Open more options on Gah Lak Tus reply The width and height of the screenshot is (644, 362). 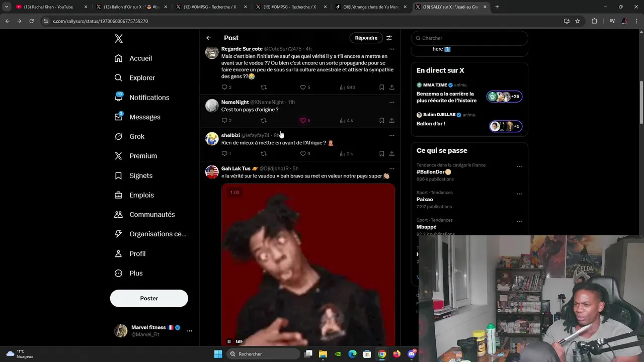click(x=392, y=169)
